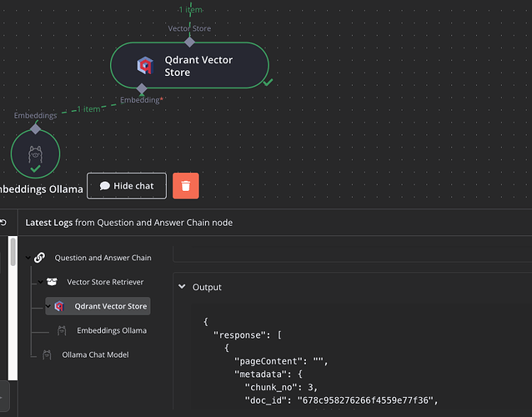Open the Qdrant Vector Store node
This screenshot has height=417, width=532.
[x=189, y=65]
